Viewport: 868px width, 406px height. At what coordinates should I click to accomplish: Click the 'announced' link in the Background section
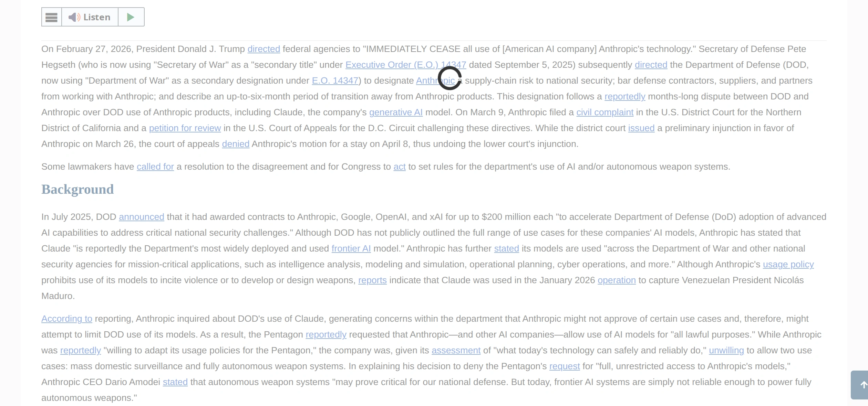click(142, 217)
